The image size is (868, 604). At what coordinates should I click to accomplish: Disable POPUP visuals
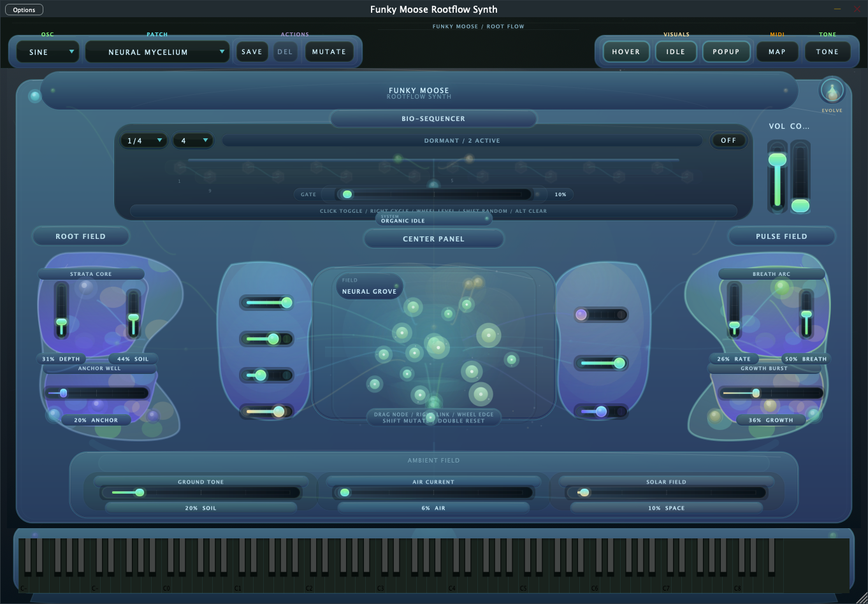coord(726,52)
